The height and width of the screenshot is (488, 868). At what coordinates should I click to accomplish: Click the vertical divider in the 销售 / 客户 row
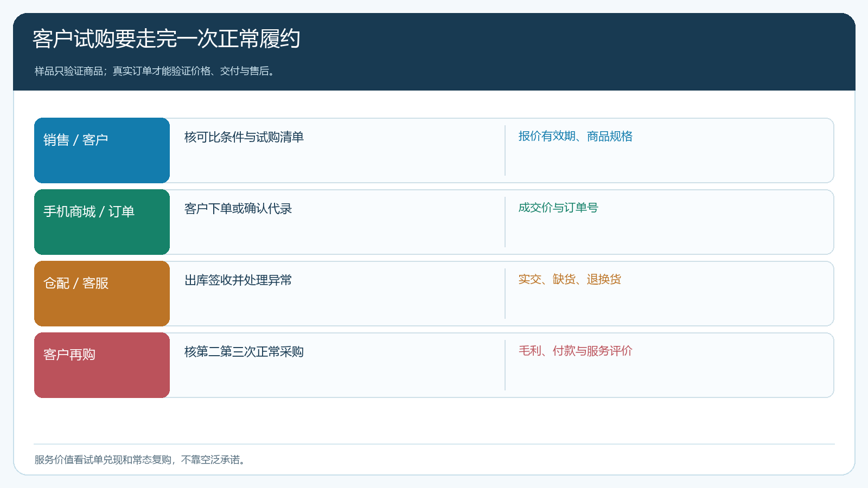click(x=505, y=150)
